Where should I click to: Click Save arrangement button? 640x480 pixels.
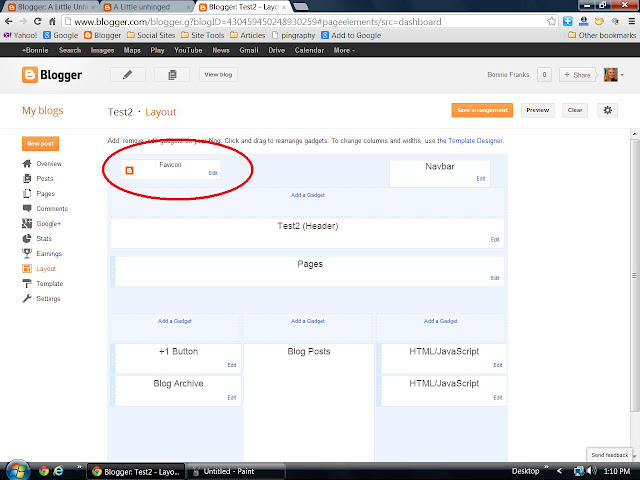(482, 110)
